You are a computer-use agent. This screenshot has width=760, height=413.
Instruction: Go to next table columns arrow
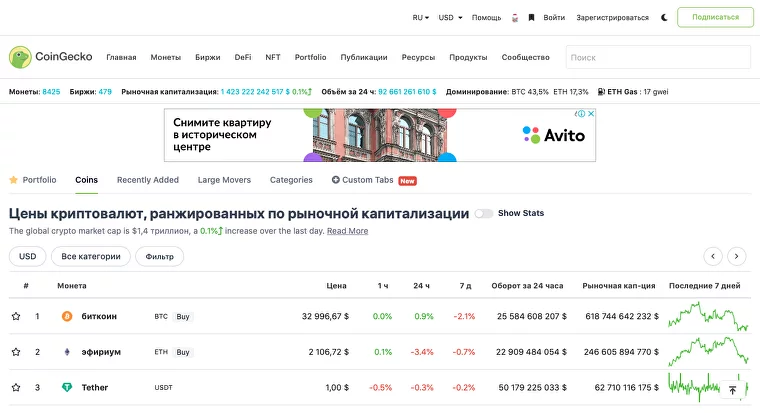coord(736,256)
